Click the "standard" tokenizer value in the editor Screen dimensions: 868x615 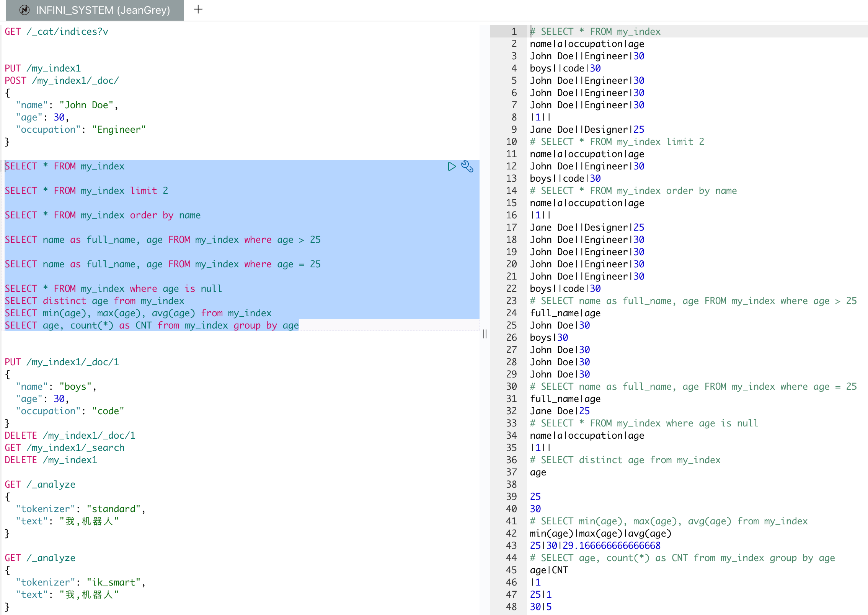[114, 509]
